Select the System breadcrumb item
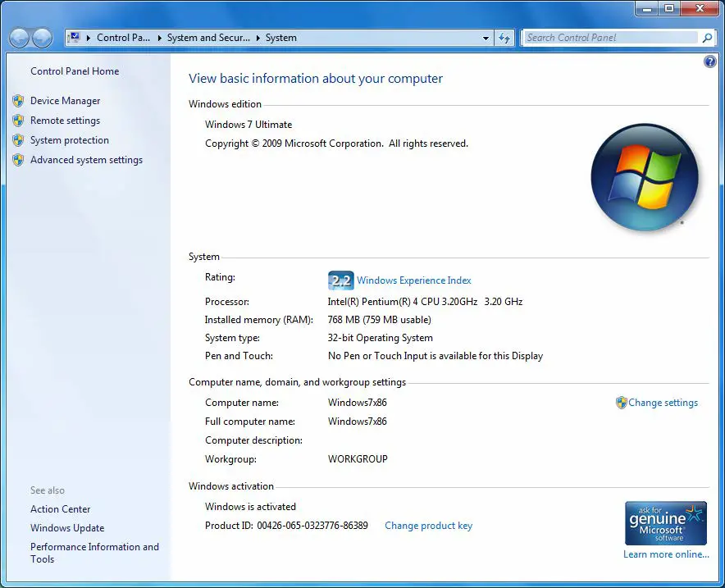725x588 pixels. pyautogui.click(x=280, y=38)
